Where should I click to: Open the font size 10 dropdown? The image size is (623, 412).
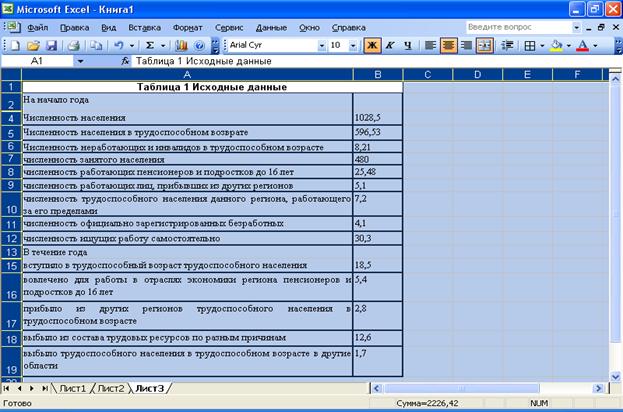coord(353,46)
